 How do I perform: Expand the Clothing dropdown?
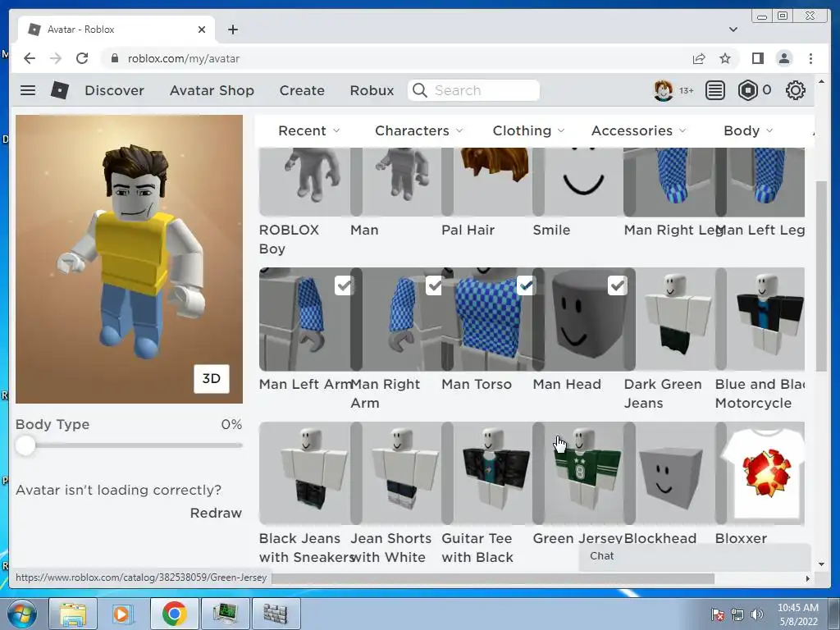(529, 130)
